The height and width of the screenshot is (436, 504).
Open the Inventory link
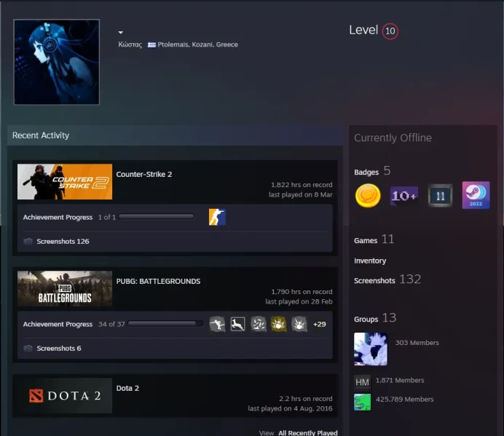tap(370, 261)
